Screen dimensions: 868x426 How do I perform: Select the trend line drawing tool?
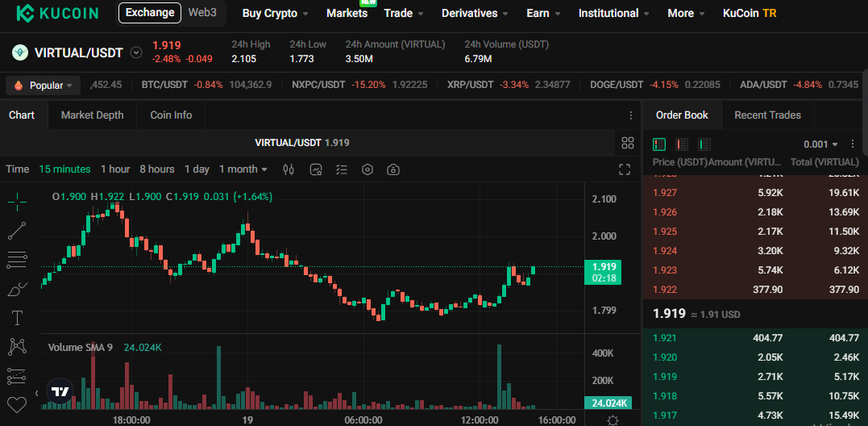pyautogui.click(x=17, y=231)
